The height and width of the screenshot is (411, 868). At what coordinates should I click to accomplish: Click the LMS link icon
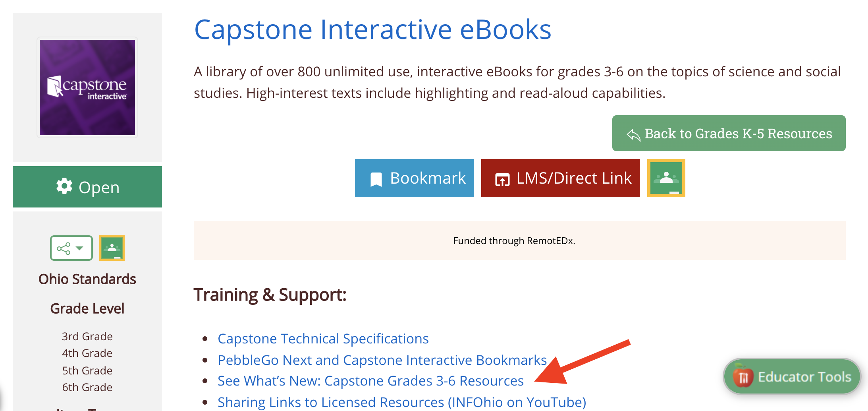[502, 180]
